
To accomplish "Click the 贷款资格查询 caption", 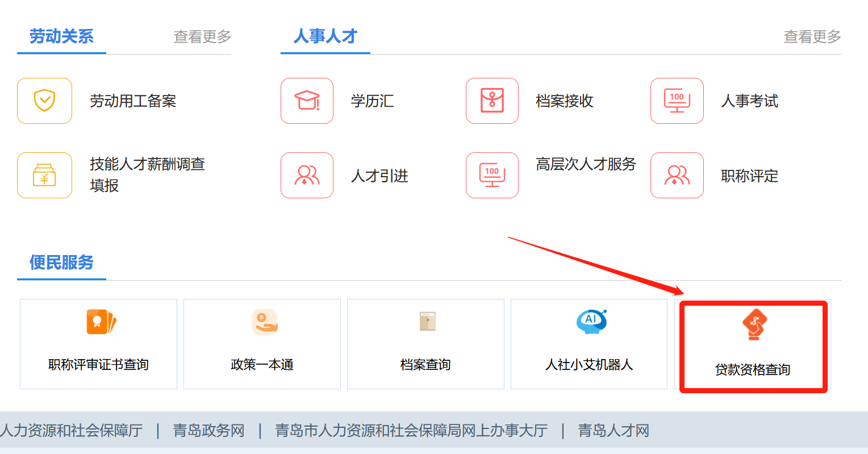I will click(x=753, y=370).
